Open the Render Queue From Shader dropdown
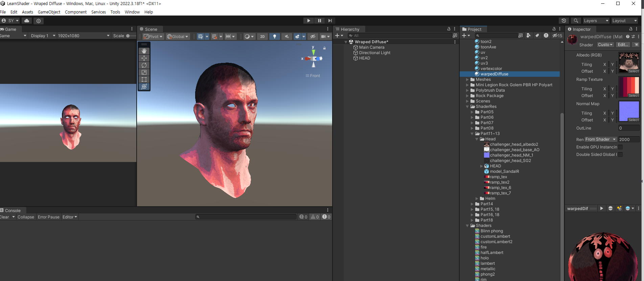644x281 pixels. point(601,139)
